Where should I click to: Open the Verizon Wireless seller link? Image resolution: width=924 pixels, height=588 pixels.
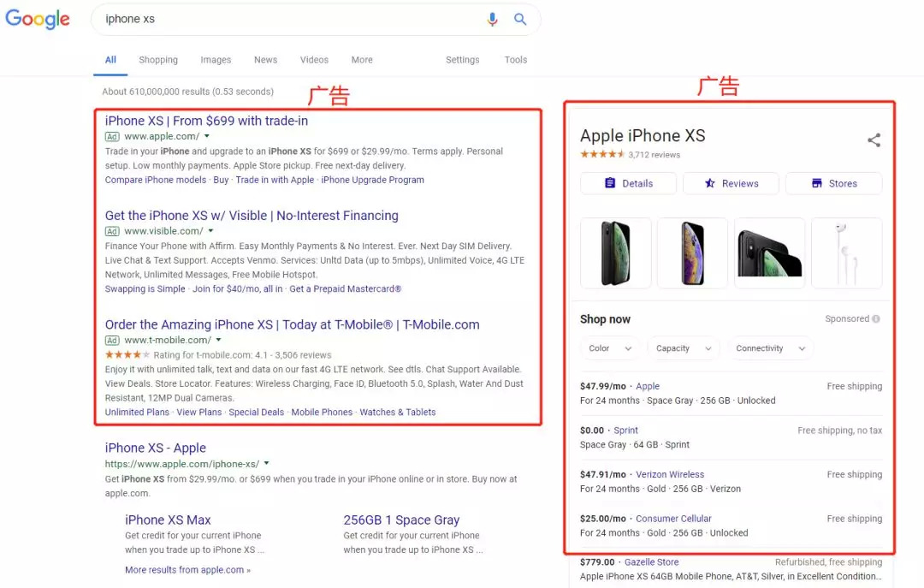click(x=670, y=474)
